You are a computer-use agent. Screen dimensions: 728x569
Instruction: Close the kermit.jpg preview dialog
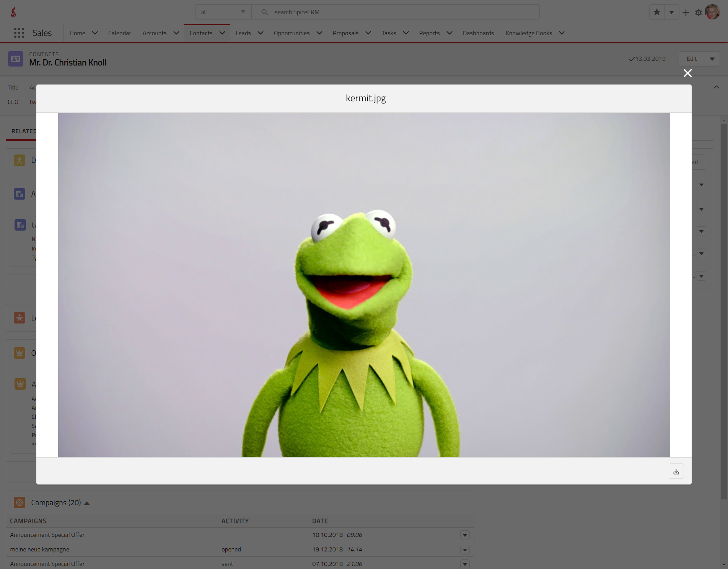point(687,73)
